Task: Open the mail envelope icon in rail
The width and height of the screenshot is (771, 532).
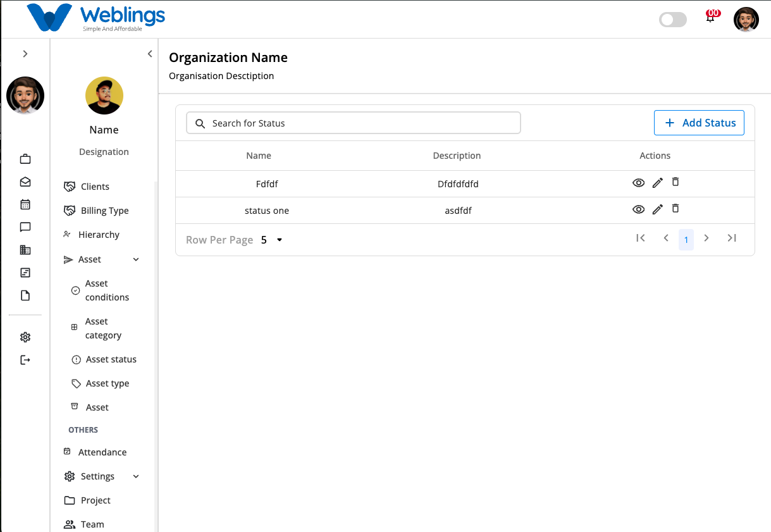Action: point(25,182)
